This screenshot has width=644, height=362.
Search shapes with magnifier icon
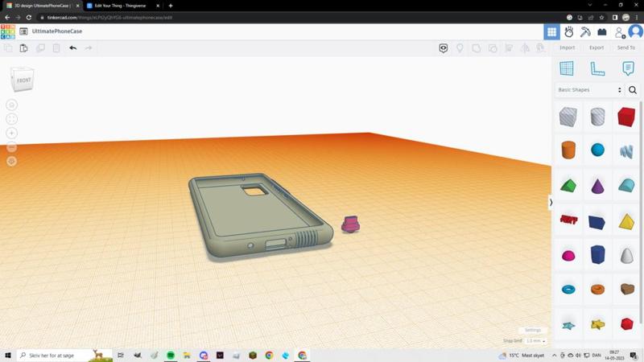point(633,90)
